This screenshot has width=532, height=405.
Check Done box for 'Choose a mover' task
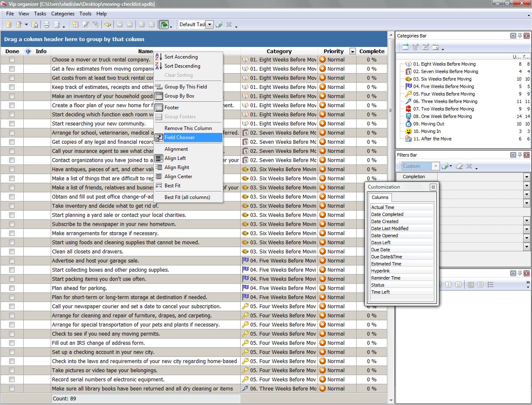tap(12, 60)
